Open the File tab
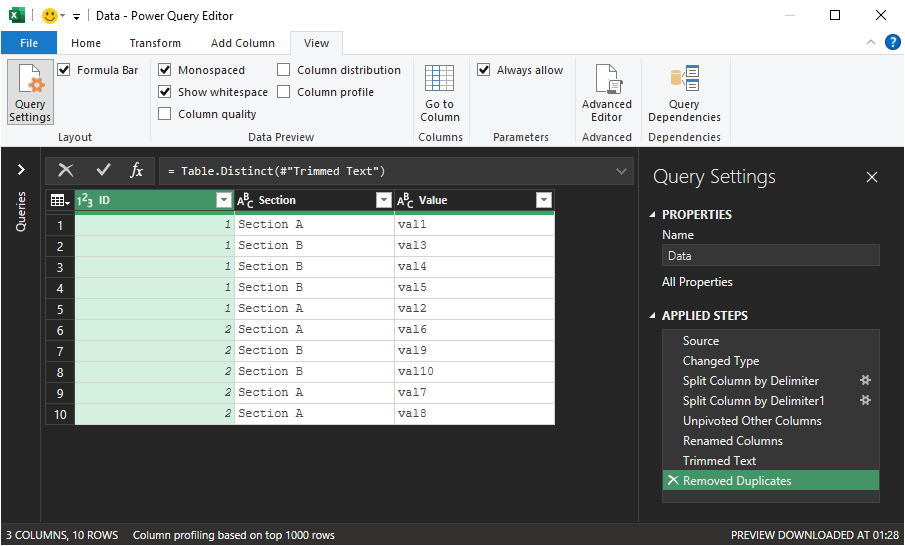905x546 pixels. [29, 43]
